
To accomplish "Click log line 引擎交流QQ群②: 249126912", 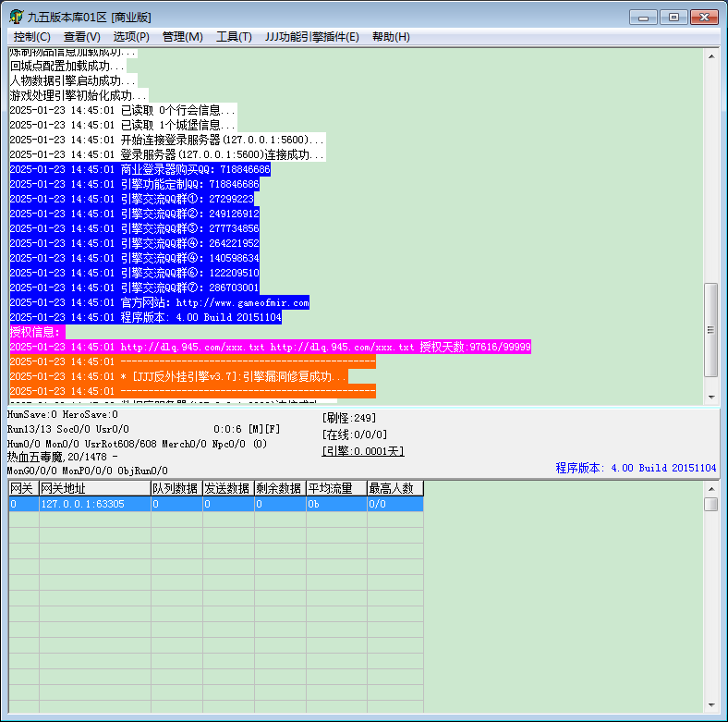I will [x=134, y=214].
